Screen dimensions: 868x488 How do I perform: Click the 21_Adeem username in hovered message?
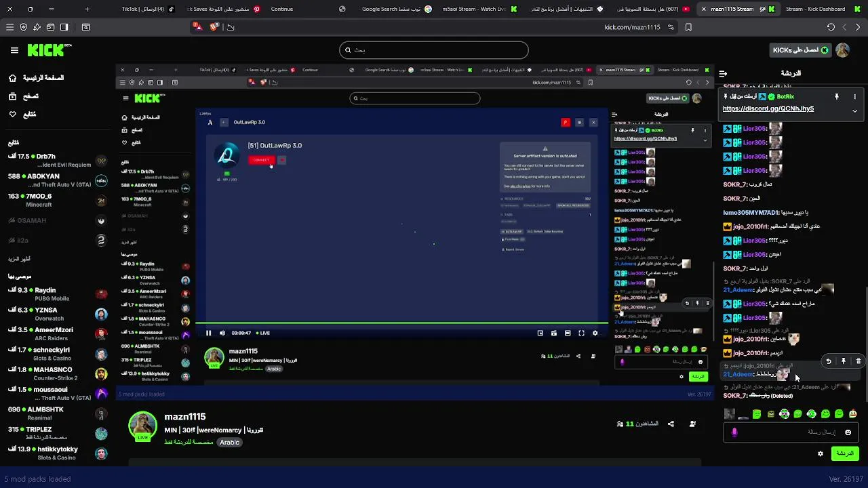pyautogui.click(x=738, y=374)
